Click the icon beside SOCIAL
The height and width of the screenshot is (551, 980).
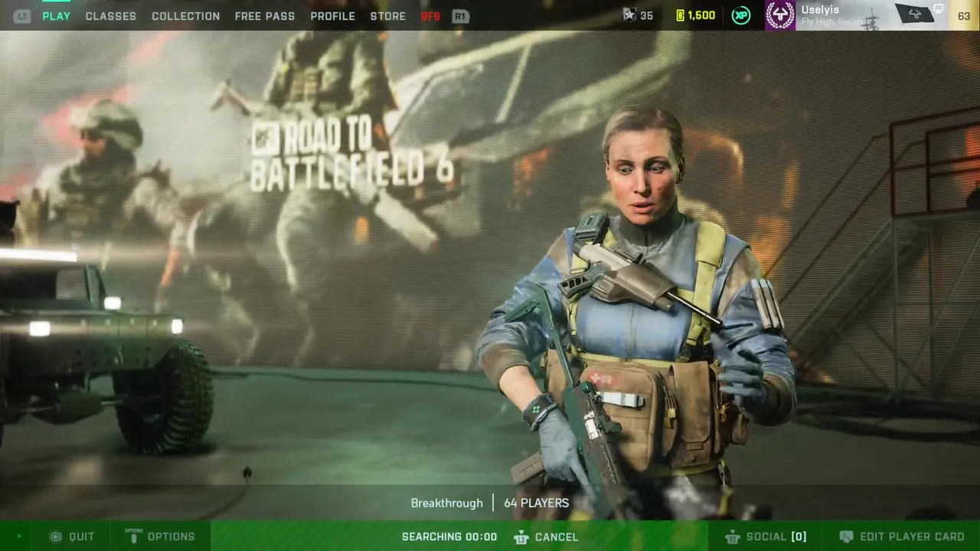[x=733, y=536]
